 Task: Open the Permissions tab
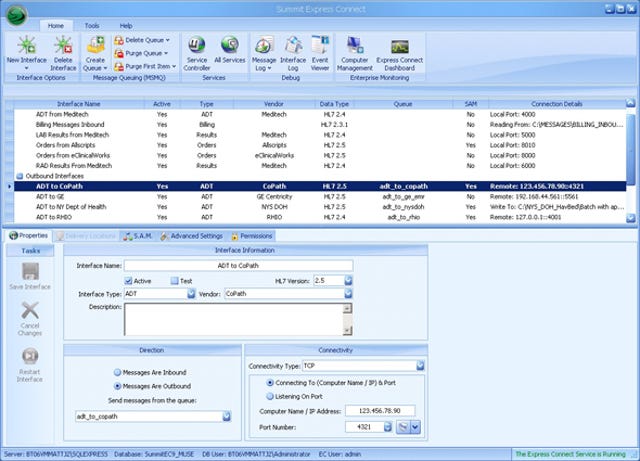coord(251,236)
